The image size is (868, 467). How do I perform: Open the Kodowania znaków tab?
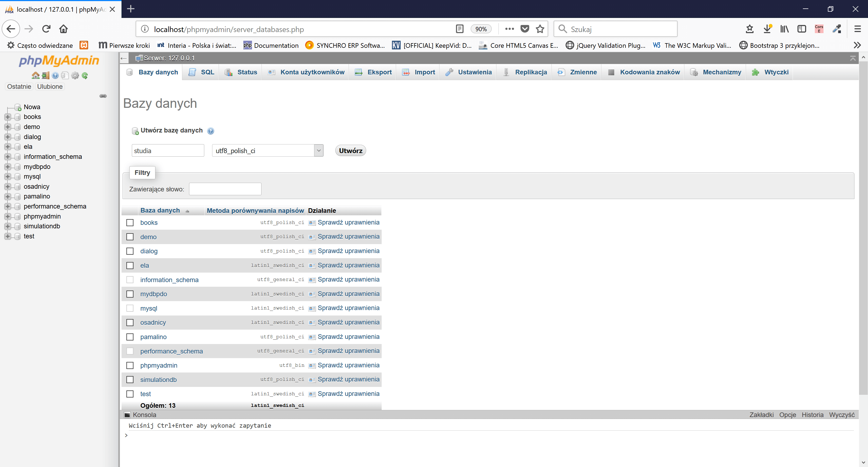pyautogui.click(x=644, y=72)
